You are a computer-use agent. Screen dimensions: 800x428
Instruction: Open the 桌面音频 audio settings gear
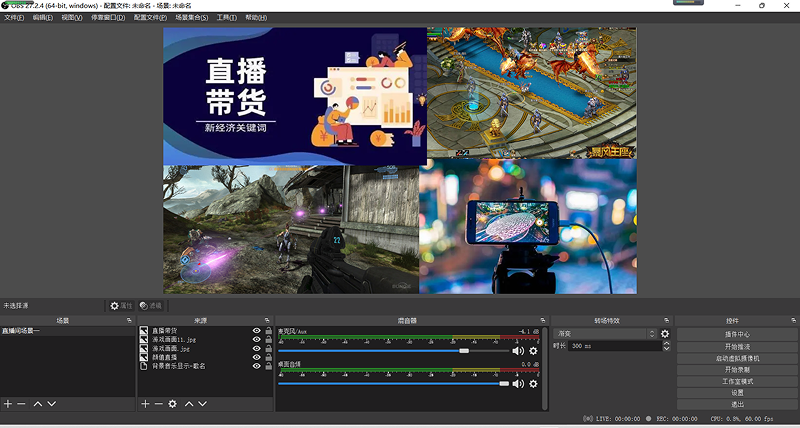533,384
